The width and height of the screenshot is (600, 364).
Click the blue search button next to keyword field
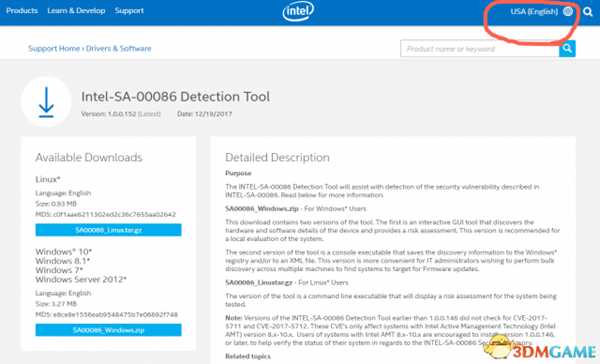click(x=567, y=49)
